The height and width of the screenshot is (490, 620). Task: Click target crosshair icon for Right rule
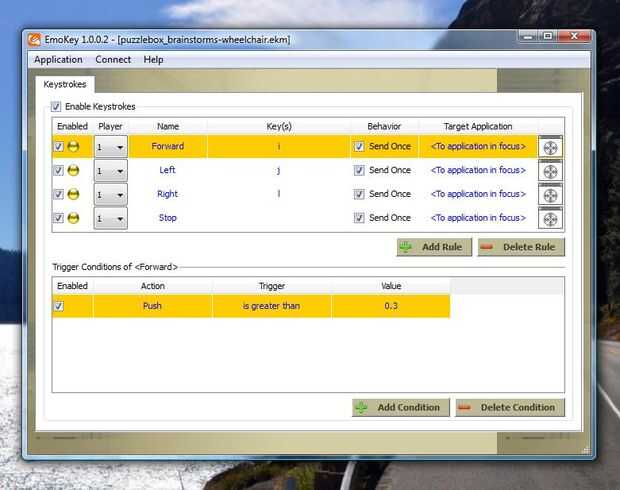coord(550,194)
